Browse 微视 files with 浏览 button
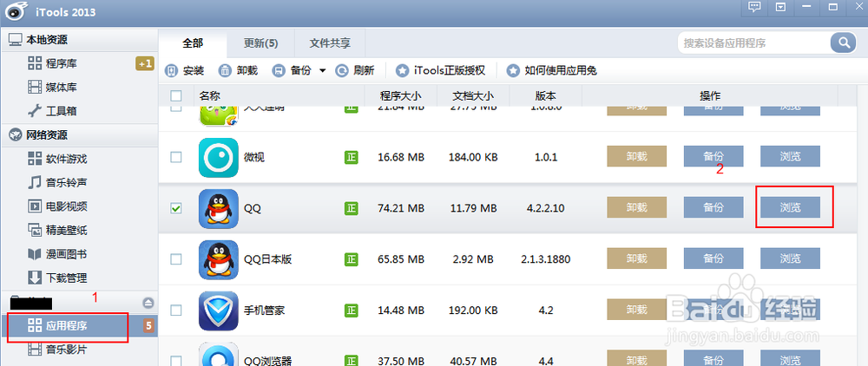Screen dimensions: 868x366 pos(790,156)
